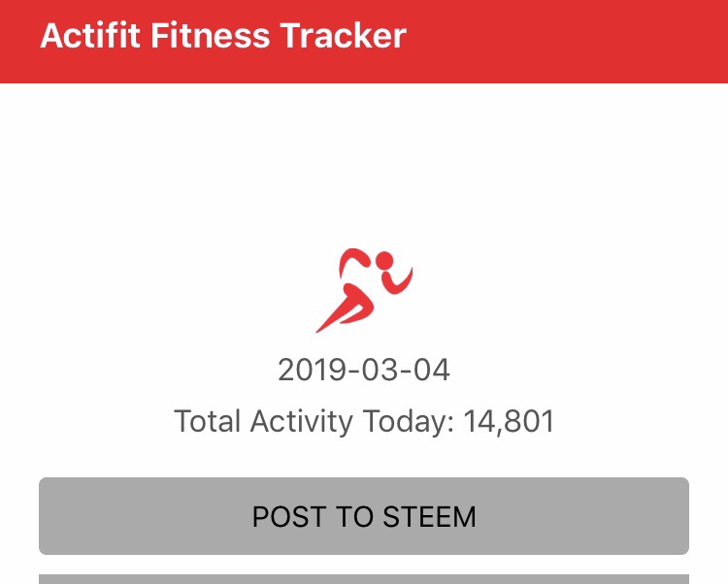Click the word Activity in the summary line
The width and height of the screenshot is (728, 584).
(302, 422)
